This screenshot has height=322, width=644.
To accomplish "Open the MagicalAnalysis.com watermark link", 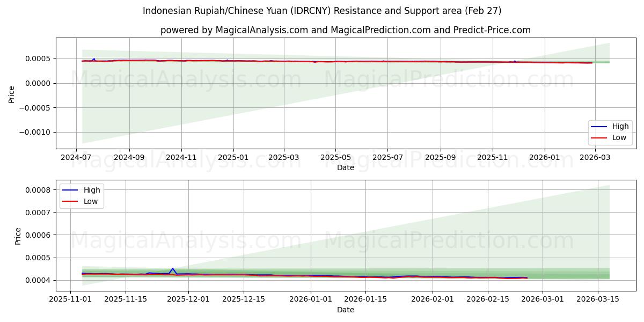I will [x=185, y=80].
